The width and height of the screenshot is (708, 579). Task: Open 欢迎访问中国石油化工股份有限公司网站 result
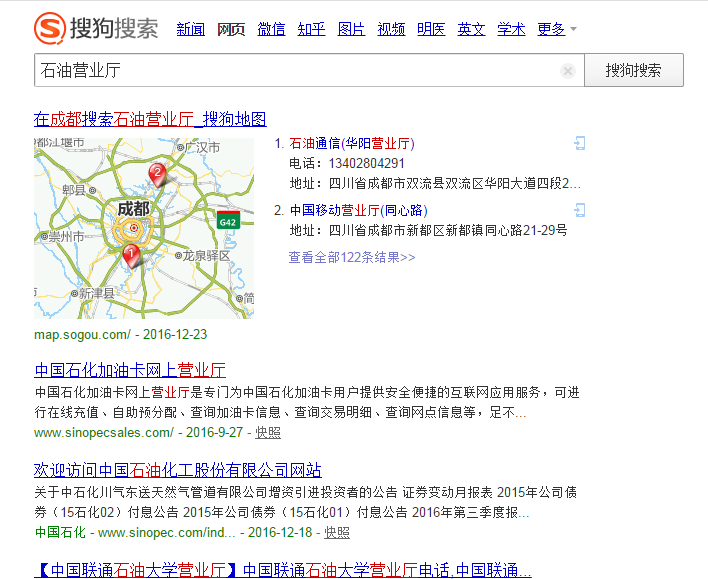pyautogui.click(x=178, y=470)
